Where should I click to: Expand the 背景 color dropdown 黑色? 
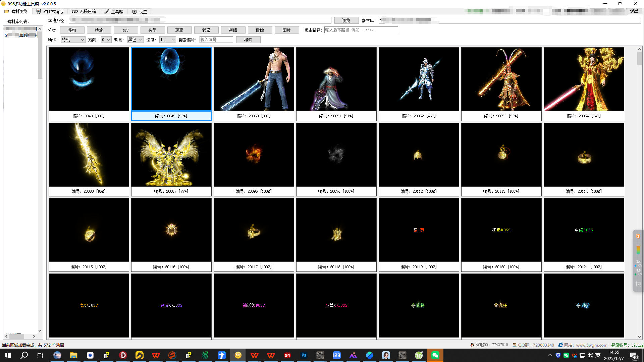tap(135, 40)
